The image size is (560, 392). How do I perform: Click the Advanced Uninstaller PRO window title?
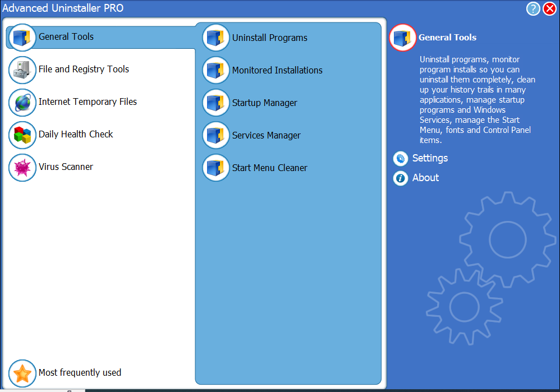[63, 8]
